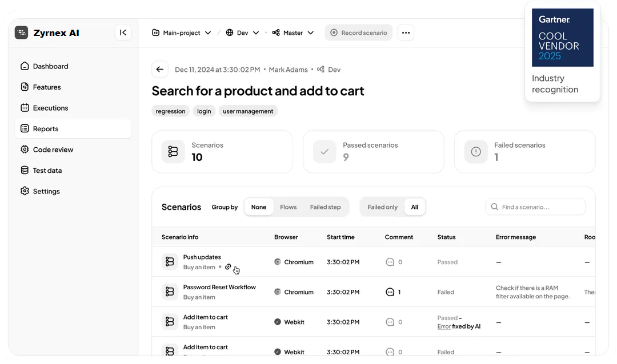
Task: Click the Error message column header
Action: pyautogui.click(x=516, y=237)
